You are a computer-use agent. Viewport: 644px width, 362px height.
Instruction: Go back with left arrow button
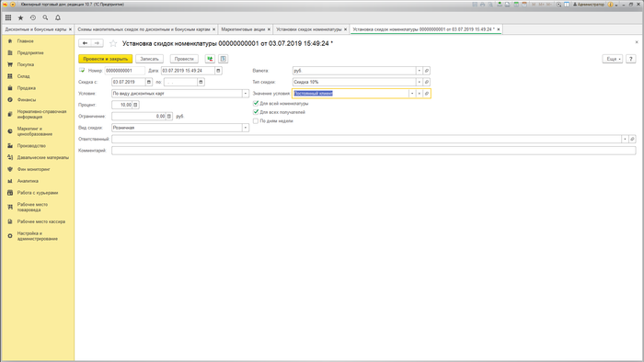tap(85, 43)
